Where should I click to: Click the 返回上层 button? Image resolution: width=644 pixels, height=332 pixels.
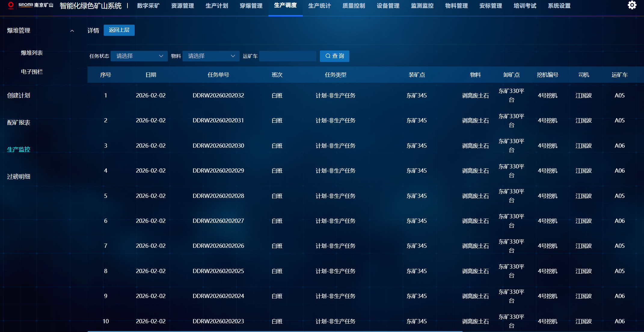click(x=119, y=30)
